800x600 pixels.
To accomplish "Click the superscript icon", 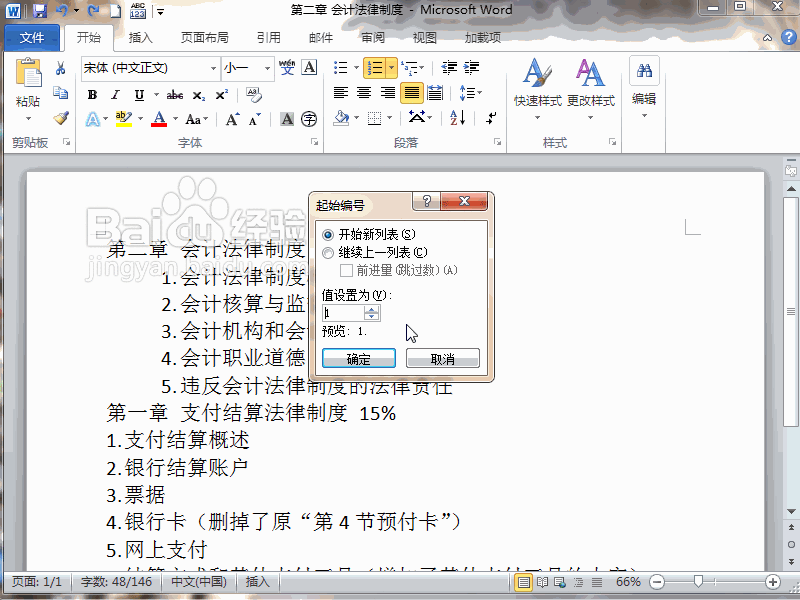I will [220, 94].
